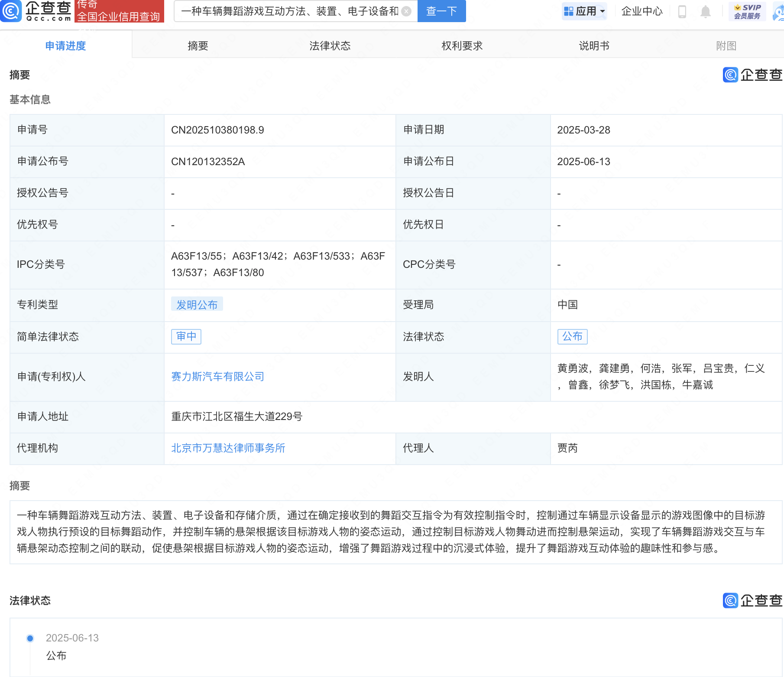Open applicant 赛力斯汽车有限公司 link

[x=217, y=377]
